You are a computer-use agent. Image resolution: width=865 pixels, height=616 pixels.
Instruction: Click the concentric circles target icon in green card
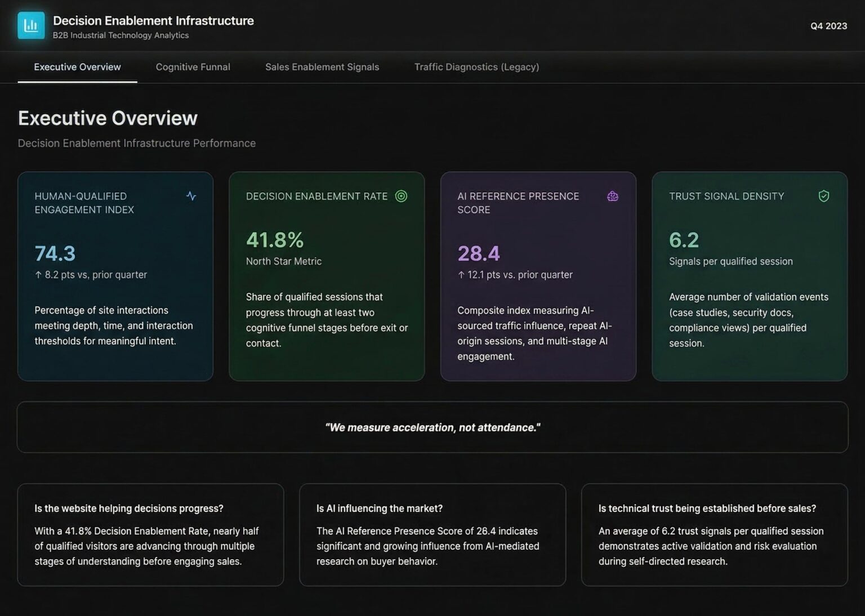[402, 196]
